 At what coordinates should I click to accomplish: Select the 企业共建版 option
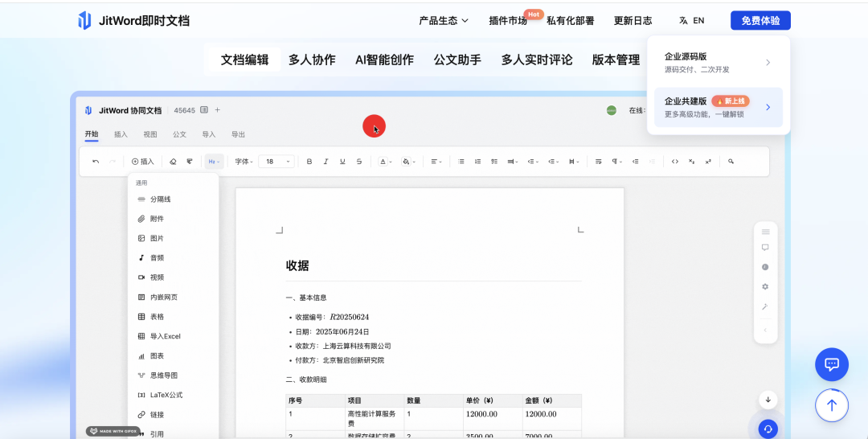[719, 108]
